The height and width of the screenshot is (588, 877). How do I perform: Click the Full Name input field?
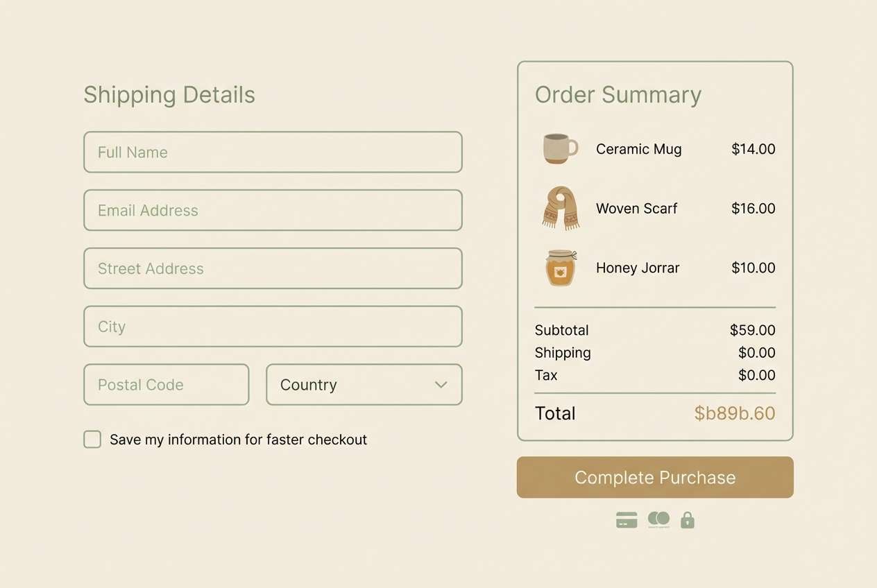tap(273, 152)
